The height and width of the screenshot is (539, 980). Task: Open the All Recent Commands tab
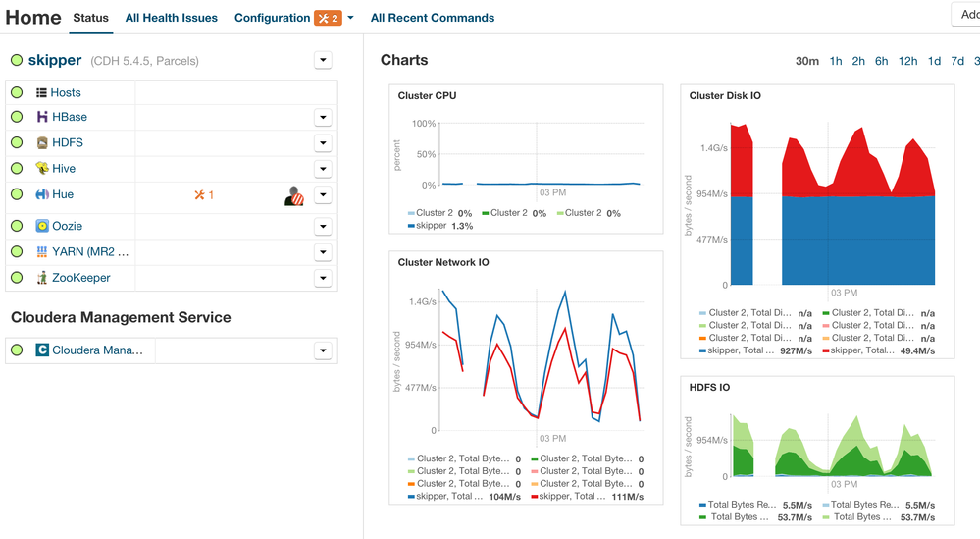pos(433,18)
